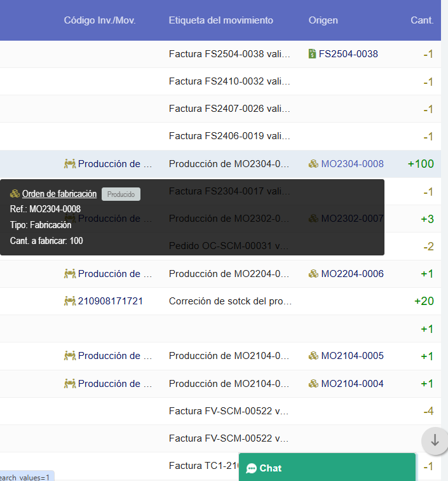
Task: Open origin link MO2104-0005
Action: coord(352,356)
